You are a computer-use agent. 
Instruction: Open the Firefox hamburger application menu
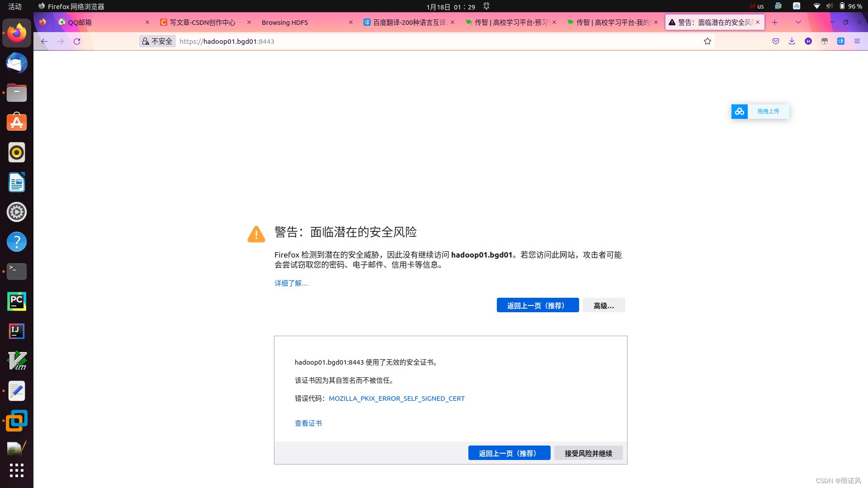coord(857,42)
